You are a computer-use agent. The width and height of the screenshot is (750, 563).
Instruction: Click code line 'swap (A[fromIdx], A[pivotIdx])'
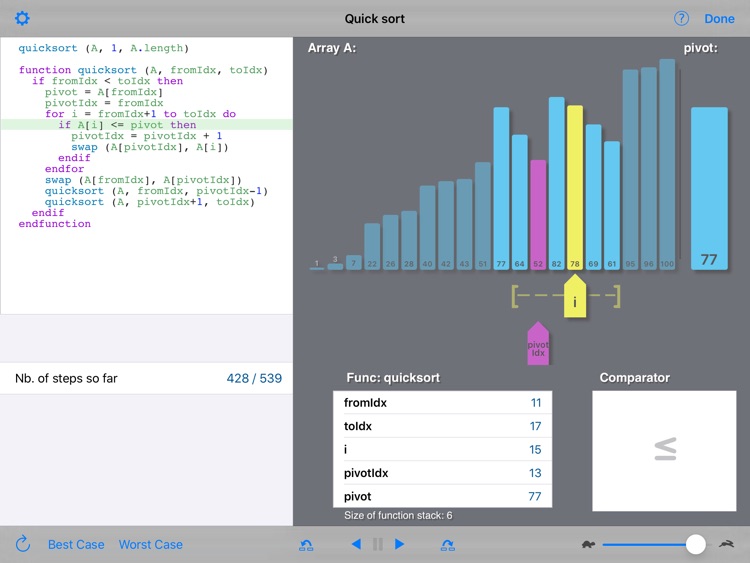tap(143, 180)
